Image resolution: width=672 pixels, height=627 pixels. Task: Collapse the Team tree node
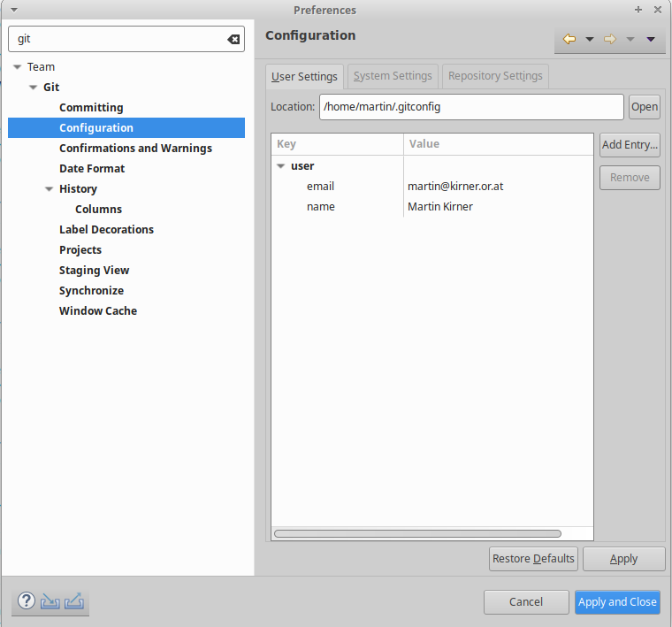[17, 67]
